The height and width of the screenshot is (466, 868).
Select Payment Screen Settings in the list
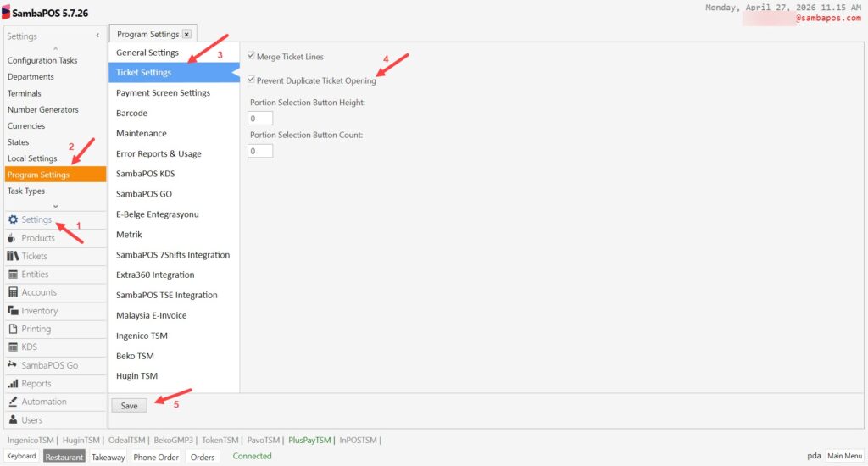tap(163, 93)
